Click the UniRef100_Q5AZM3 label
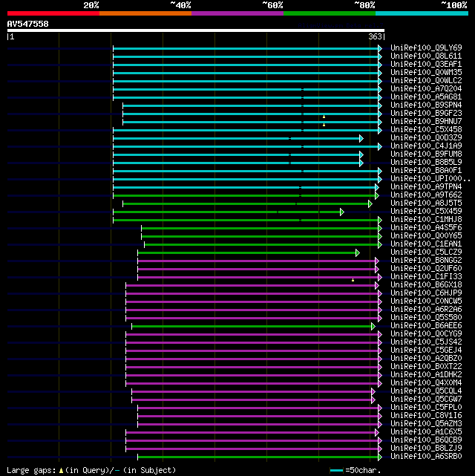 tap(426, 424)
